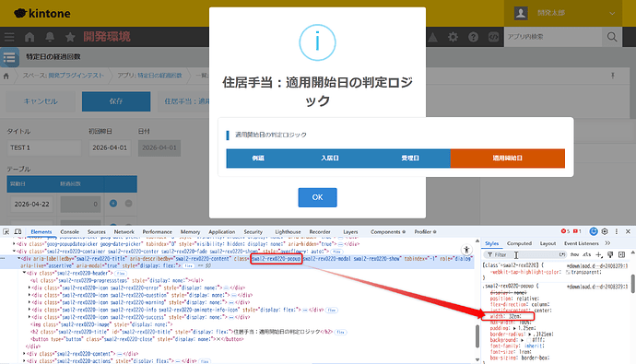Click the search magnifier icon
Image resolution: width=636 pixels, height=364 pixels.
pos(612,37)
